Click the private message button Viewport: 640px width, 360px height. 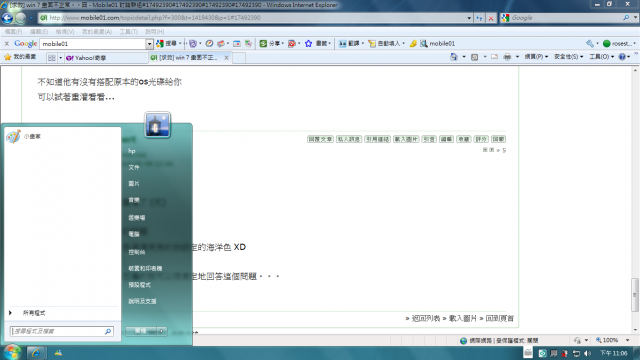pyautogui.click(x=349, y=139)
